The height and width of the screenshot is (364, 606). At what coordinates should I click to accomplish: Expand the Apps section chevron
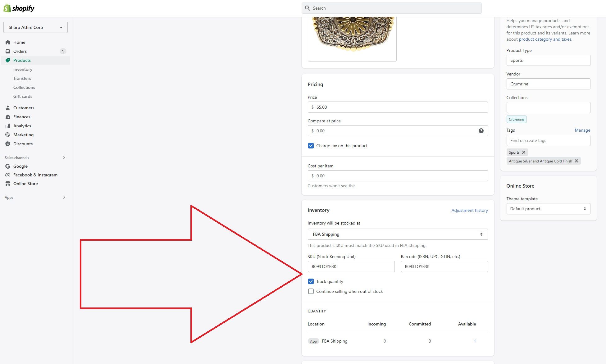pyautogui.click(x=64, y=197)
